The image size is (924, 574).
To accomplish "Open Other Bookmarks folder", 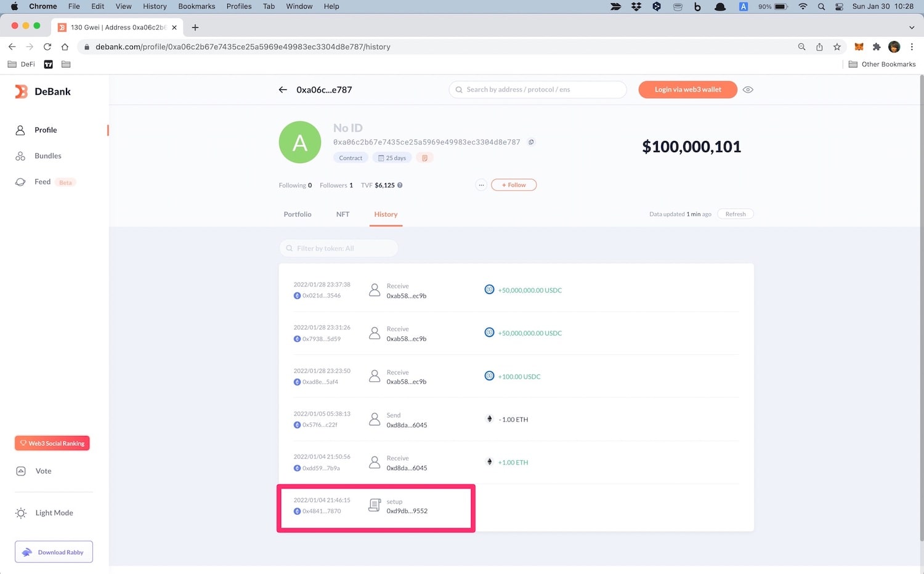I will pyautogui.click(x=882, y=64).
